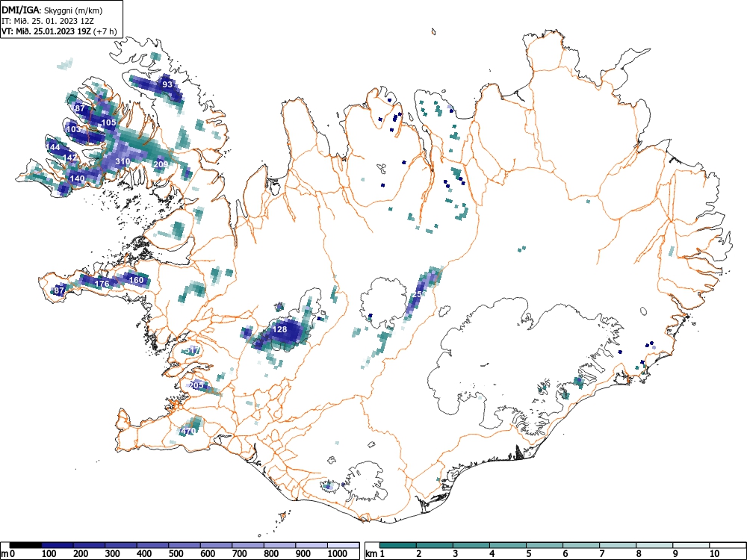
Task: Click the 205 value label on map
Action: [x=196, y=385]
